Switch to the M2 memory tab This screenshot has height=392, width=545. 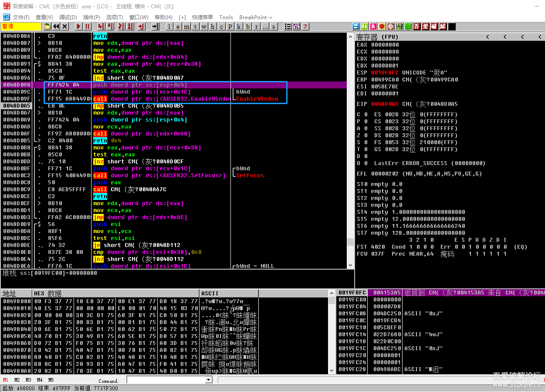click(17, 380)
